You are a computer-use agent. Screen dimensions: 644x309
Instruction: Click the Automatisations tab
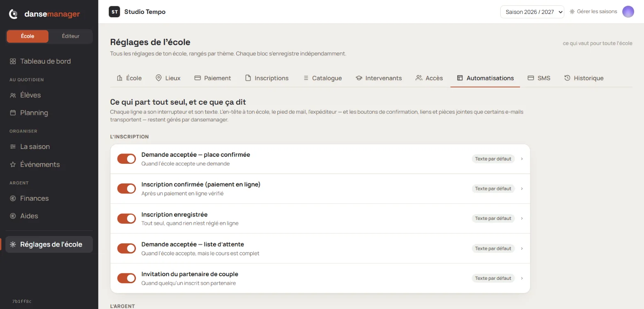click(485, 78)
